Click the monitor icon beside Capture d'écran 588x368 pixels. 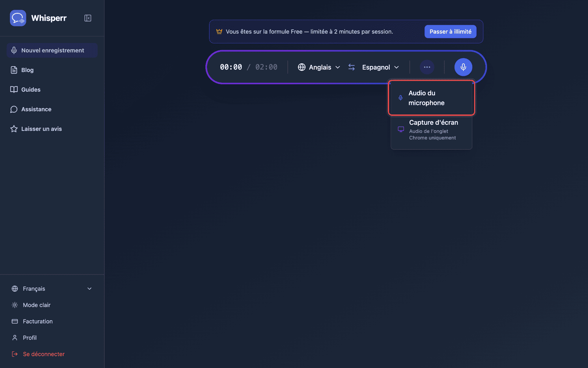click(401, 129)
